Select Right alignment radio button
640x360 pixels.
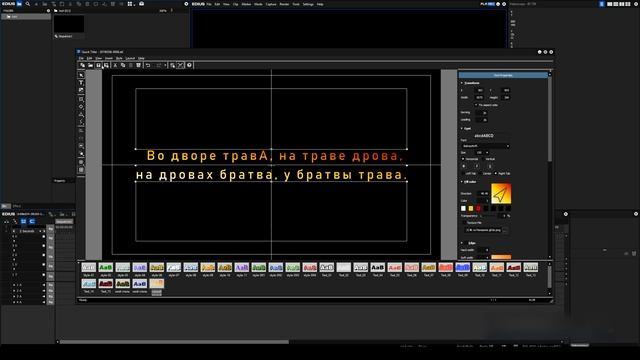(496, 173)
